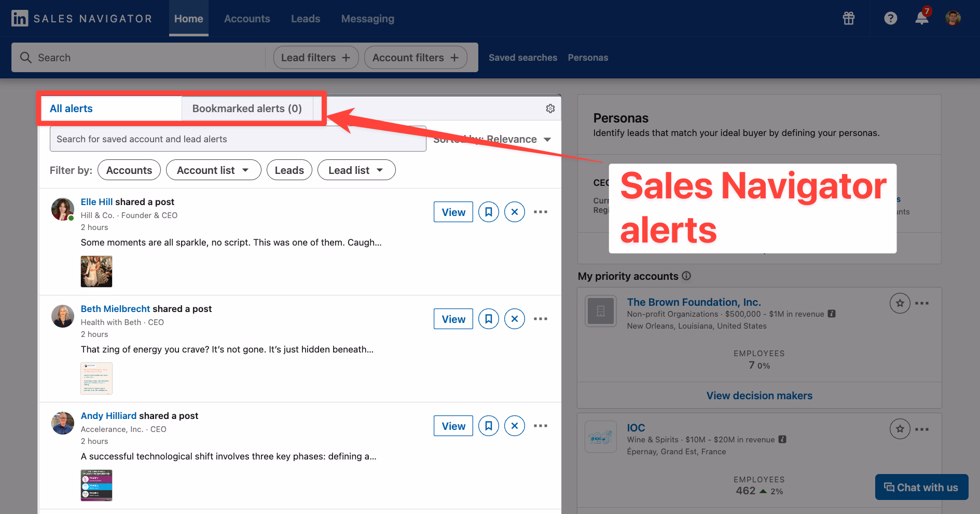Dismiss the Beth Mielbrecht alert
This screenshot has width=980, height=514.
pyautogui.click(x=515, y=319)
